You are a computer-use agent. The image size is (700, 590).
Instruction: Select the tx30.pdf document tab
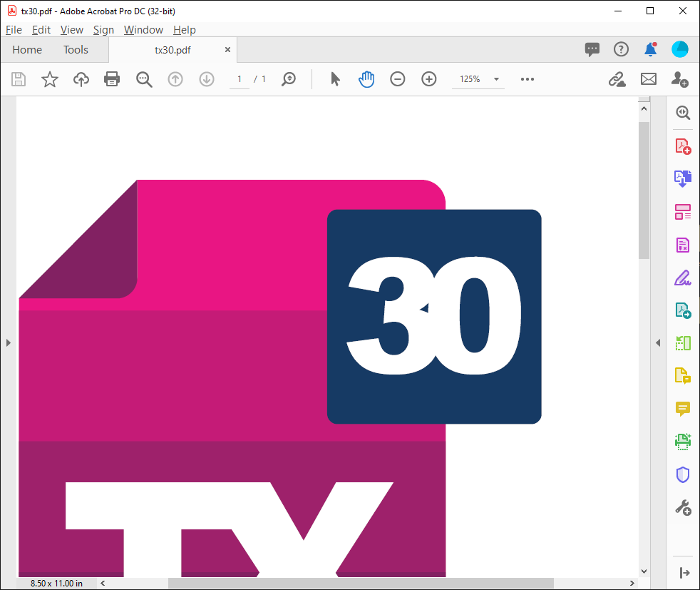click(x=173, y=50)
